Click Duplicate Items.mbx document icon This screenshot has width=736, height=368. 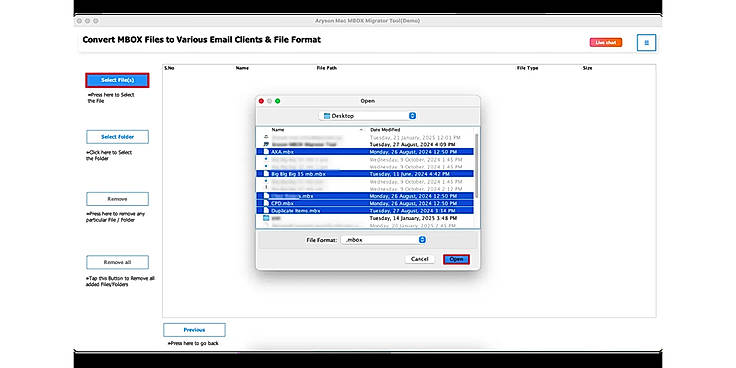[x=266, y=211]
